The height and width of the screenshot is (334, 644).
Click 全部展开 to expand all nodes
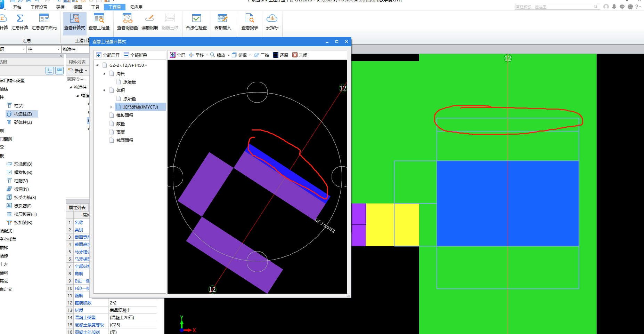(x=108, y=55)
